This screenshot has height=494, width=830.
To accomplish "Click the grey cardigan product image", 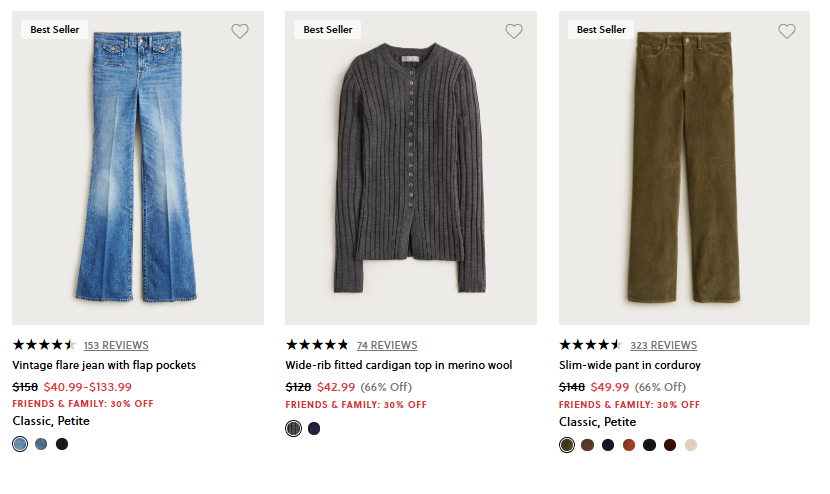I will (x=411, y=168).
